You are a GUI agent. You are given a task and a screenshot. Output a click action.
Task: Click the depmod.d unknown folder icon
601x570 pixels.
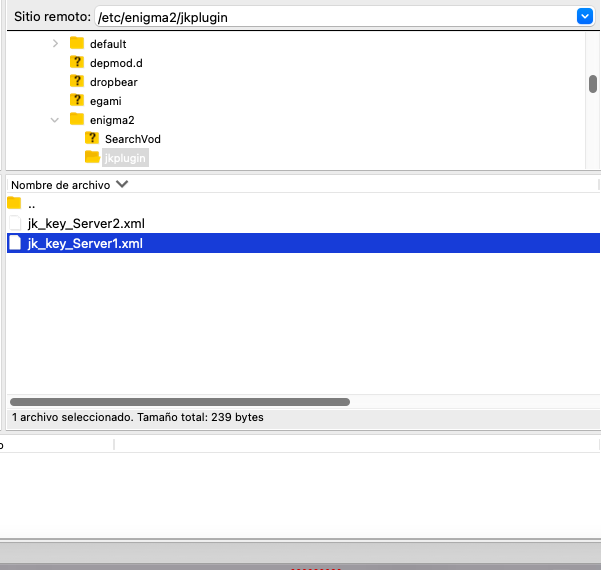[77, 63]
